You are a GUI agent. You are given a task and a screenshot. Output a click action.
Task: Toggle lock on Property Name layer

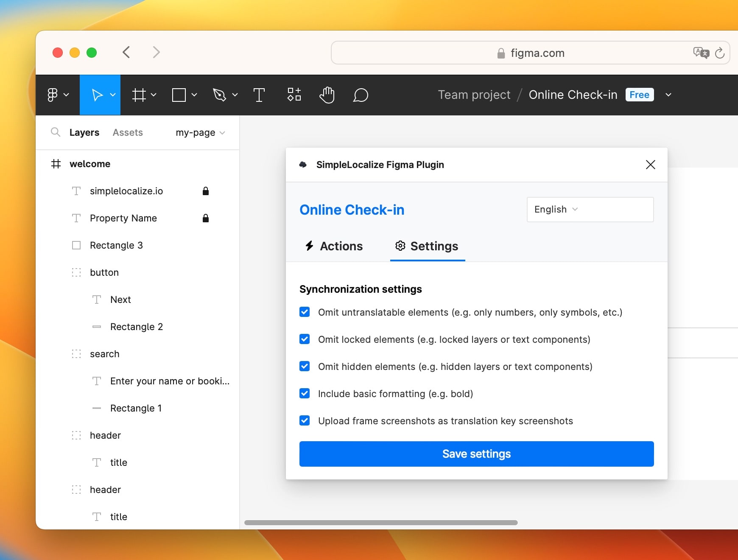206,218
